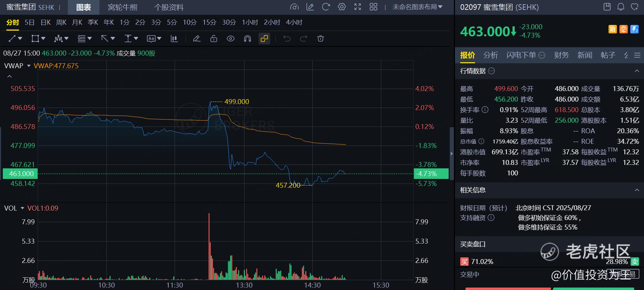Switch to the 图表 tab

click(x=83, y=7)
